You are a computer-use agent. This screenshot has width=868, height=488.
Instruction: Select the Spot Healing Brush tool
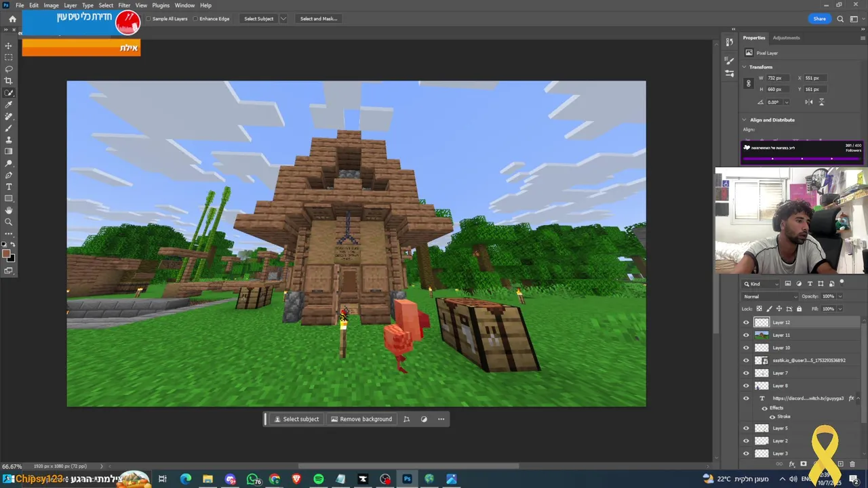[9, 116]
